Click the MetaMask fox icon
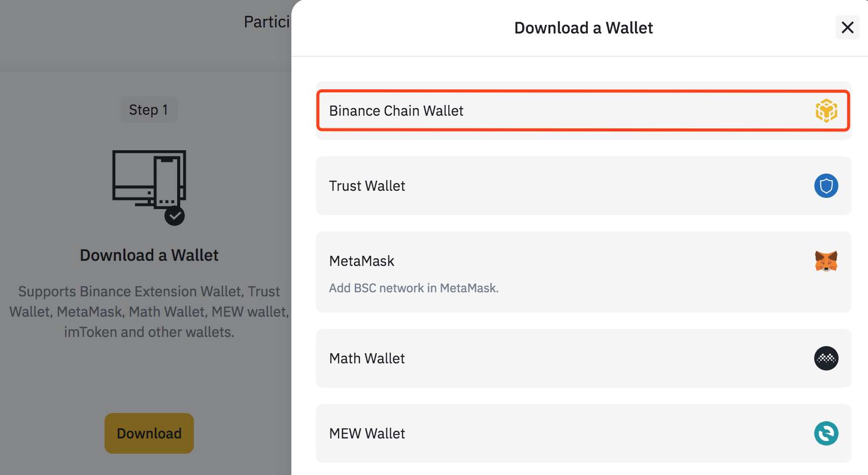Image resolution: width=868 pixels, height=475 pixels. pos(826,261)
